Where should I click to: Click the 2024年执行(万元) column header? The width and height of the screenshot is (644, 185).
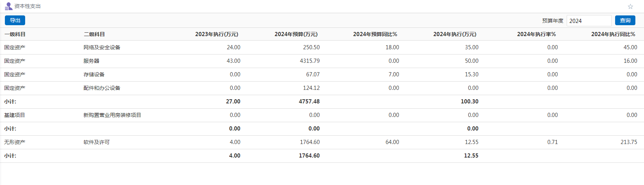click(454, 34)
